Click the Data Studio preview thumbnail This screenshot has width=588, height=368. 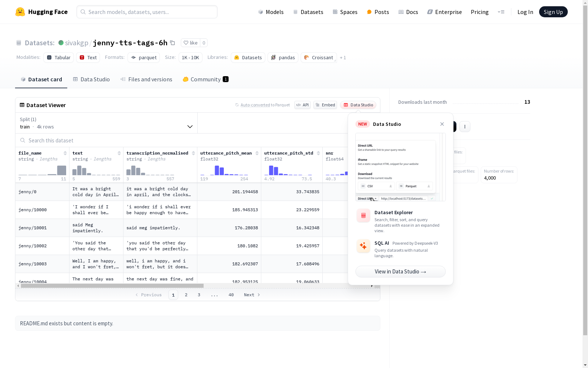401,167
